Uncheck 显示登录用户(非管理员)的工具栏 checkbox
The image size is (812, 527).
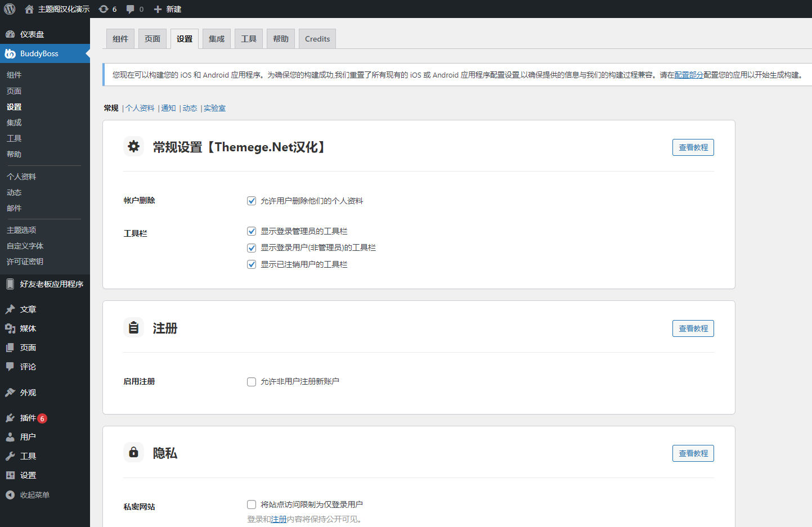(252, 247)
